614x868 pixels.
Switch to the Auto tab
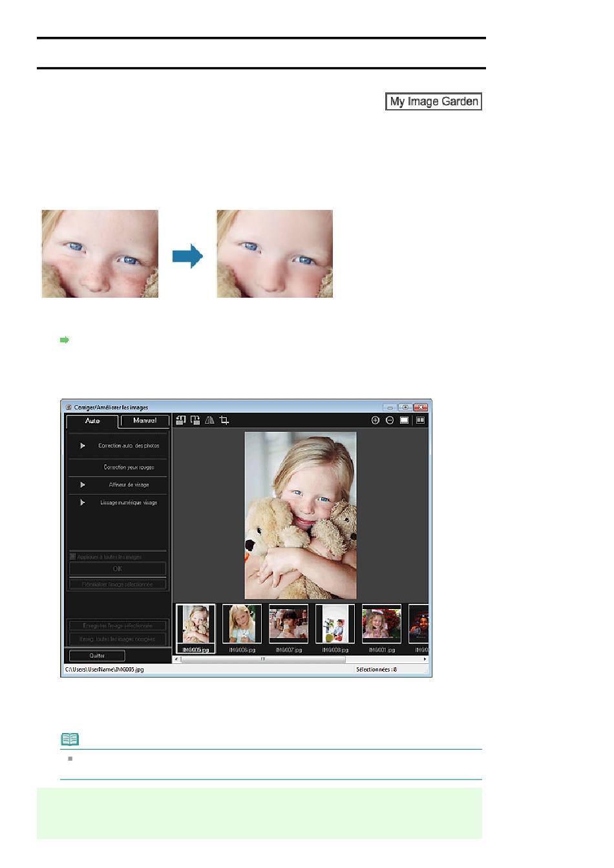coord(92,421)
